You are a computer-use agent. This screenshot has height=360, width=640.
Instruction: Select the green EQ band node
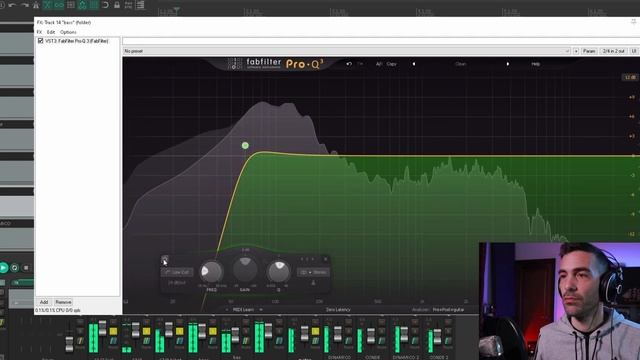pos(245,145)
